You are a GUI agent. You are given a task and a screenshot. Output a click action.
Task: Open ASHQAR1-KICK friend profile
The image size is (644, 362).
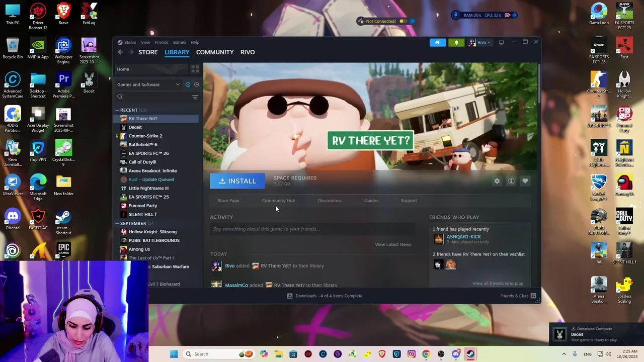463,237
